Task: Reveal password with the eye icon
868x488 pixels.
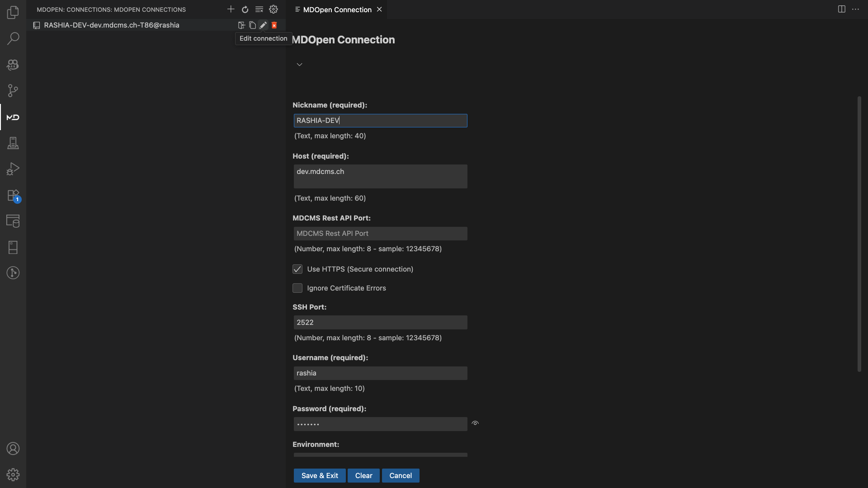Action: [475, 423]
